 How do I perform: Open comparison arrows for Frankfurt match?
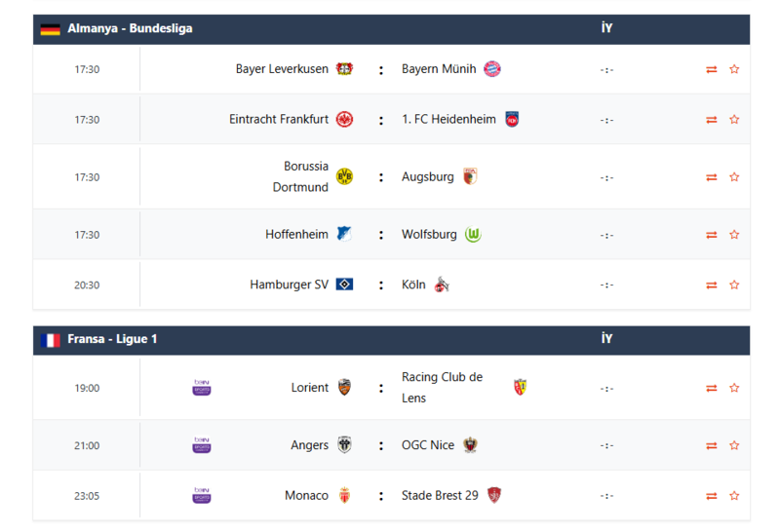click(712, 119)
